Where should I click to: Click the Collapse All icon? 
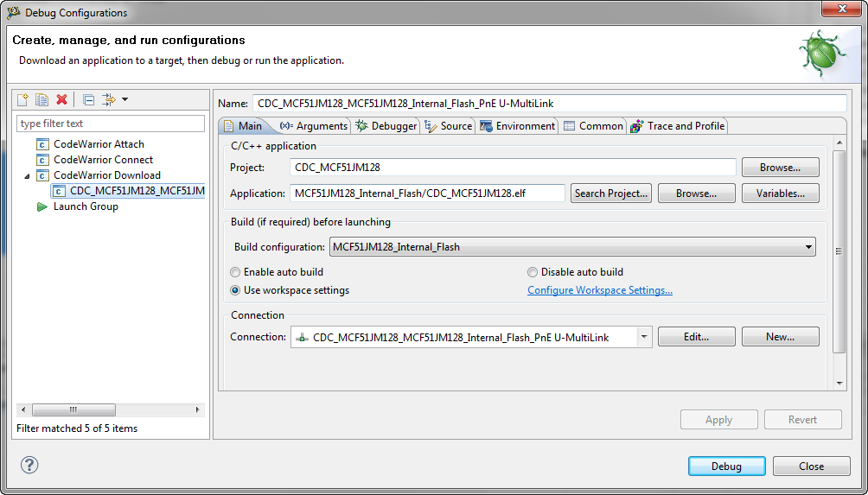pyautogui.click(x=88, y=100)
